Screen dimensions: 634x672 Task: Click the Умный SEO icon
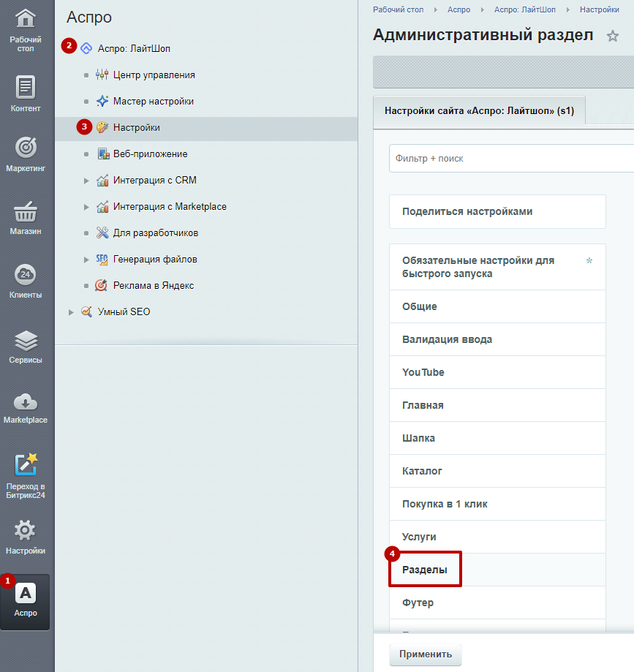(86, 312)
